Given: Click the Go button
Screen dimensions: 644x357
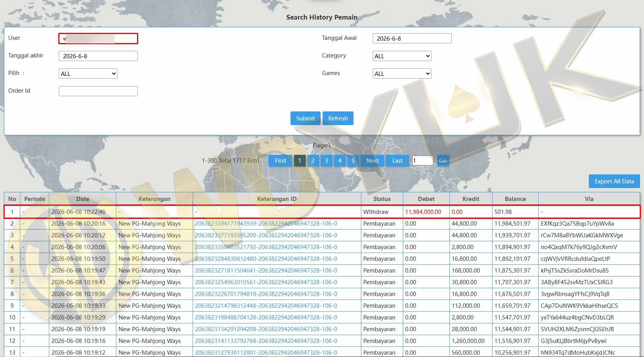Looking at the screenshot, I should point(443,161).
